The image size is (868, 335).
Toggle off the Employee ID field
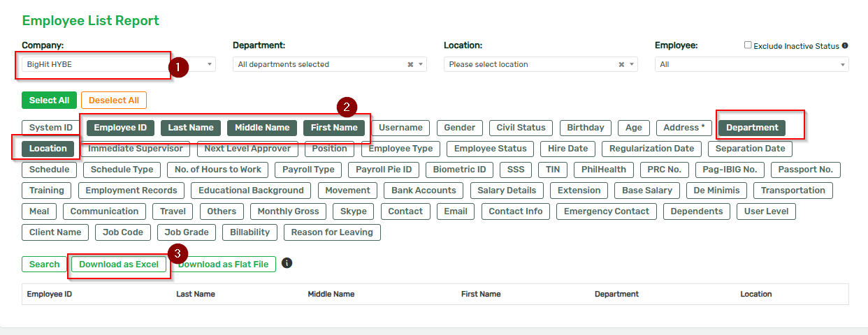[x=120, y=128]
